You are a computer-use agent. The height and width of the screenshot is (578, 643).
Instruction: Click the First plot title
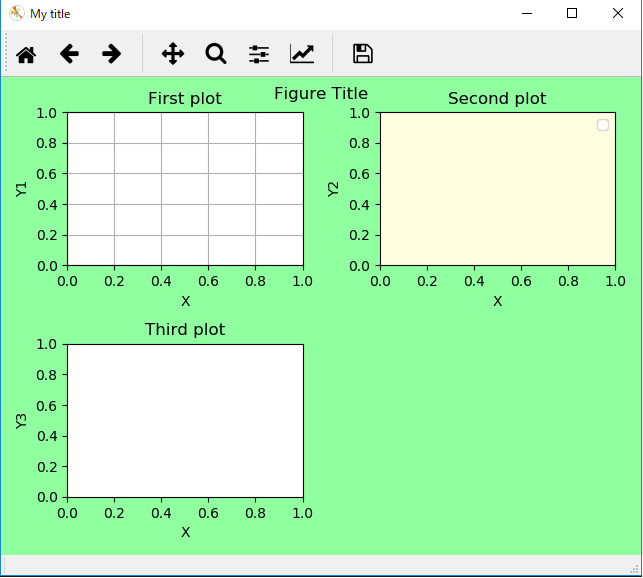point(185,99)
